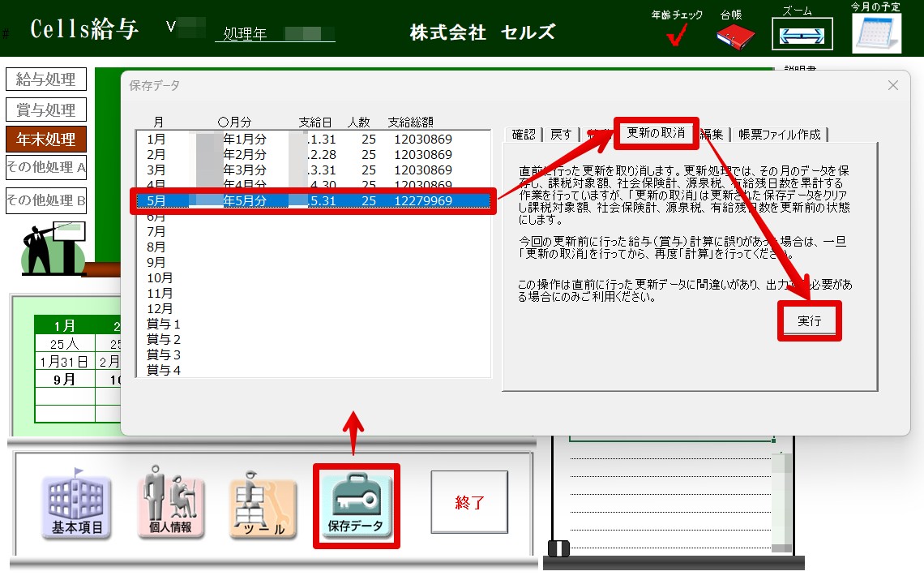Select the 10月 list row
This screenshot has height=580, width=924.
point(313,277)
